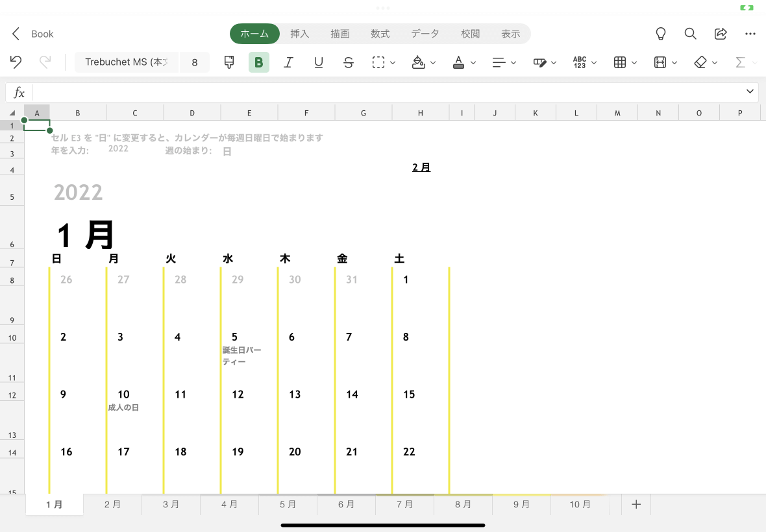This screenshot has height=532, width=766.
Task: Toggle italic formatting
Action: 288,62
